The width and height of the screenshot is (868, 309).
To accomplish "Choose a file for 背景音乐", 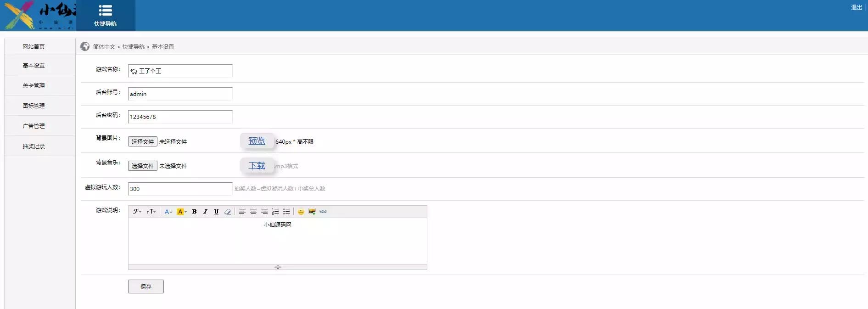I will pyautogui.click(x=143, y=166).
